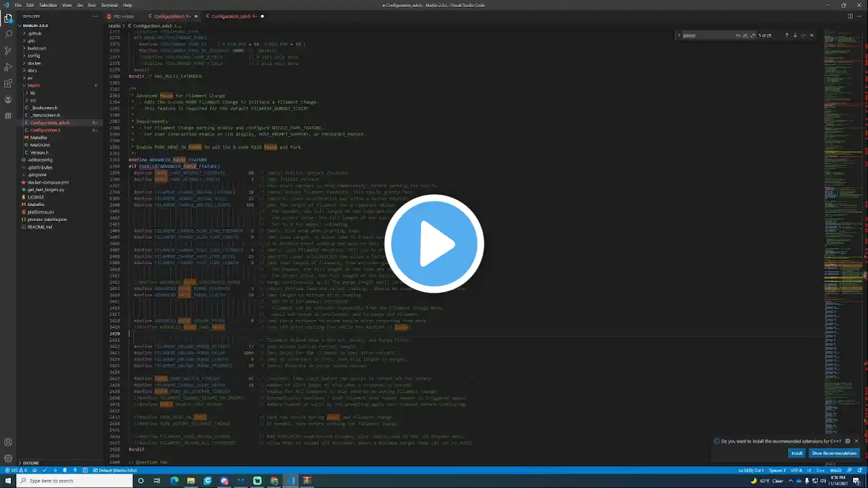This screenshot has width=868, height=488.
Task: Go to next match in find widget
Action: point(795,35)
